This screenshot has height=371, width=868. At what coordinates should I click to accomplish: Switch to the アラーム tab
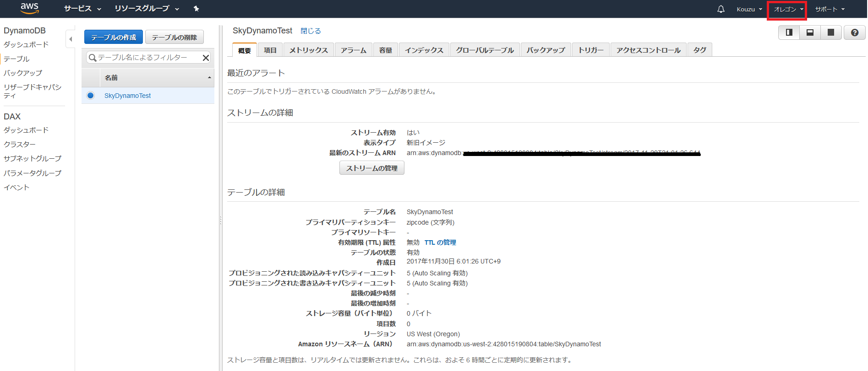(x=354, y=50)
